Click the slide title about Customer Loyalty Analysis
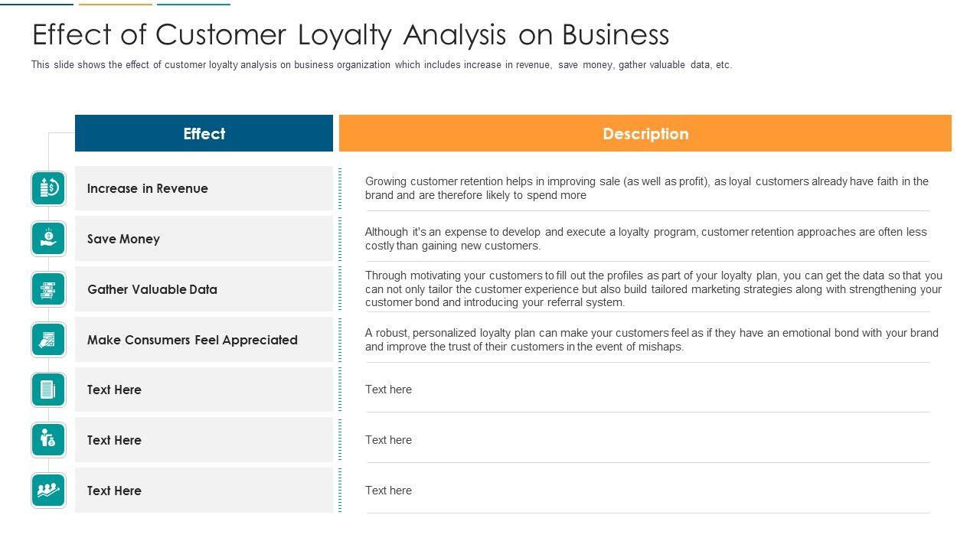 pos(351,35)
